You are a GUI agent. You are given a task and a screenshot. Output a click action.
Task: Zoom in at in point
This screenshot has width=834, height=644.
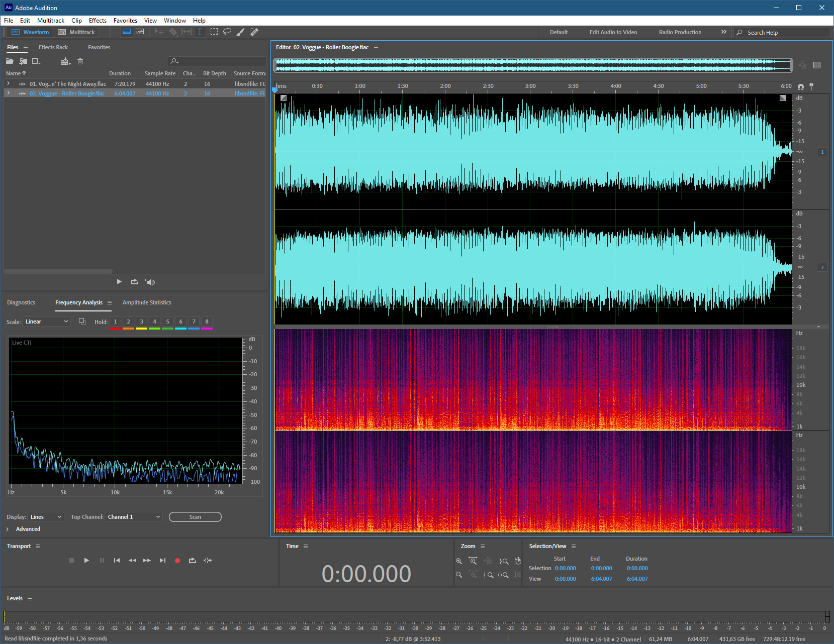pos(488,575)
